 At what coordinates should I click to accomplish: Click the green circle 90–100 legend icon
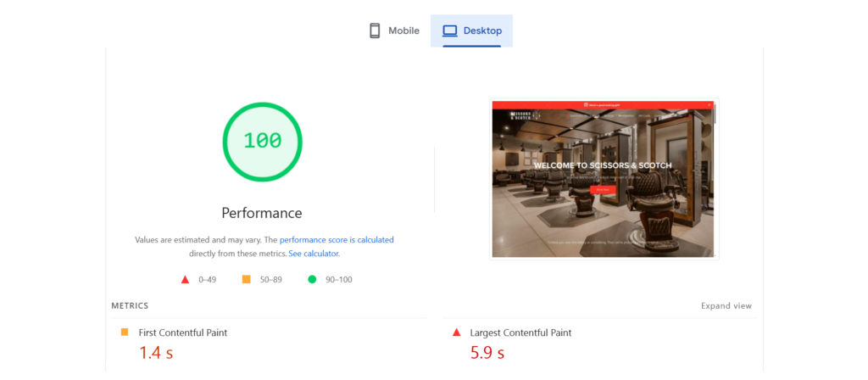pyautogui.click(x=313, y=279)
